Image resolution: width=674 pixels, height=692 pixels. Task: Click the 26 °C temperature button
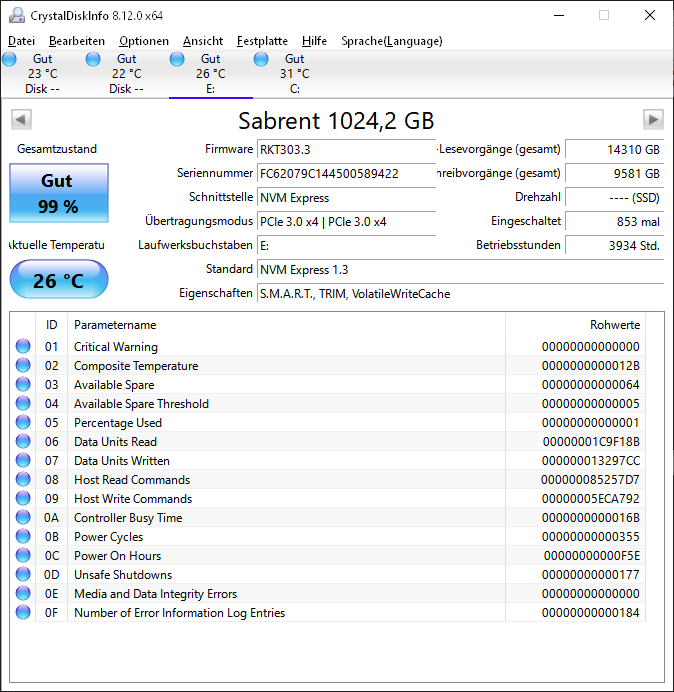pos(59,280)
